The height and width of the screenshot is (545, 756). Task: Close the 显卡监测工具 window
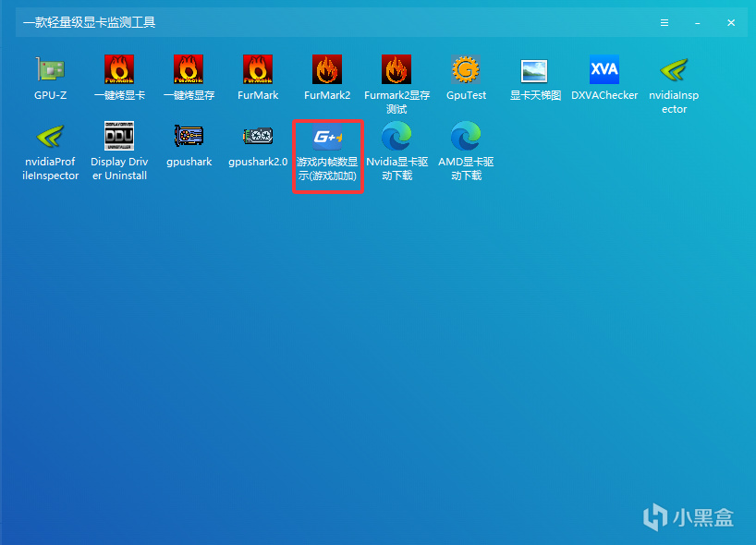(731, 23)
